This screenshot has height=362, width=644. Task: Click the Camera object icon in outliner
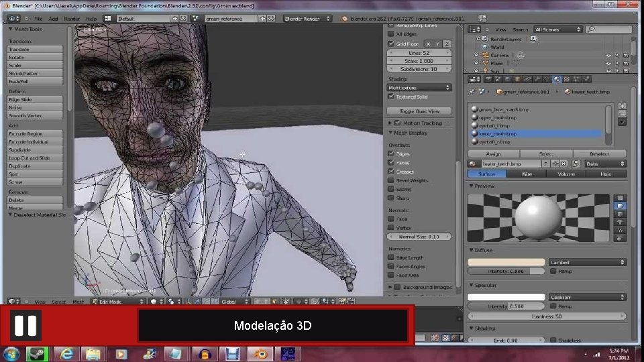486,55
